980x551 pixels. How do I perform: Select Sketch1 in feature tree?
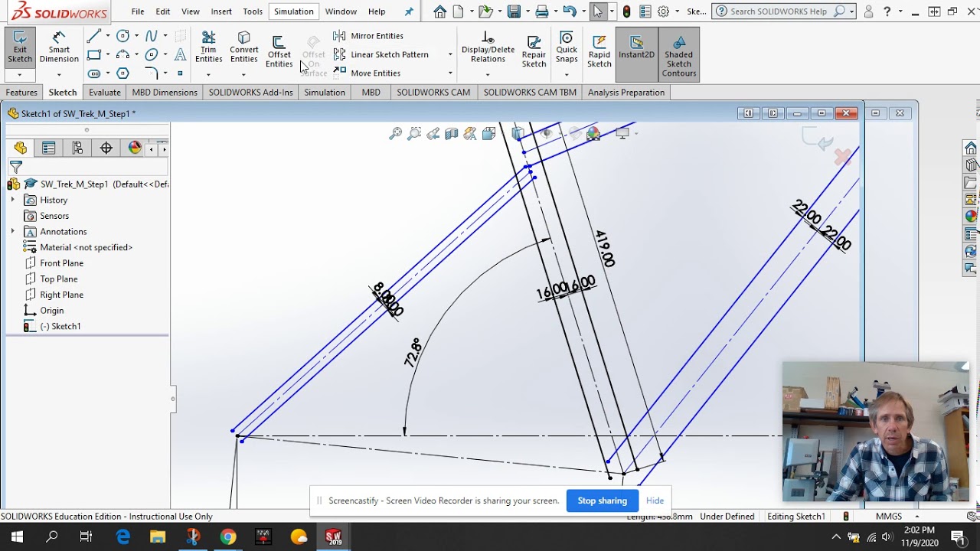point(60,326)
